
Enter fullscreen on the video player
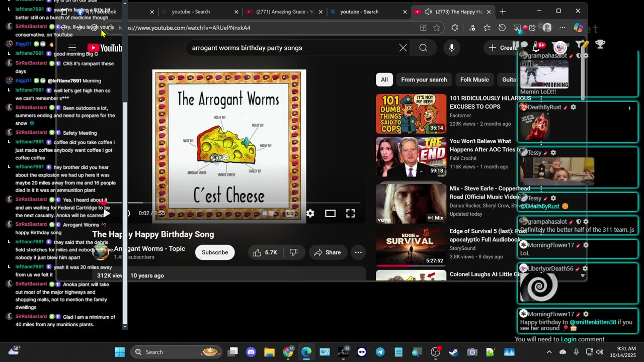tap(350, 214)
